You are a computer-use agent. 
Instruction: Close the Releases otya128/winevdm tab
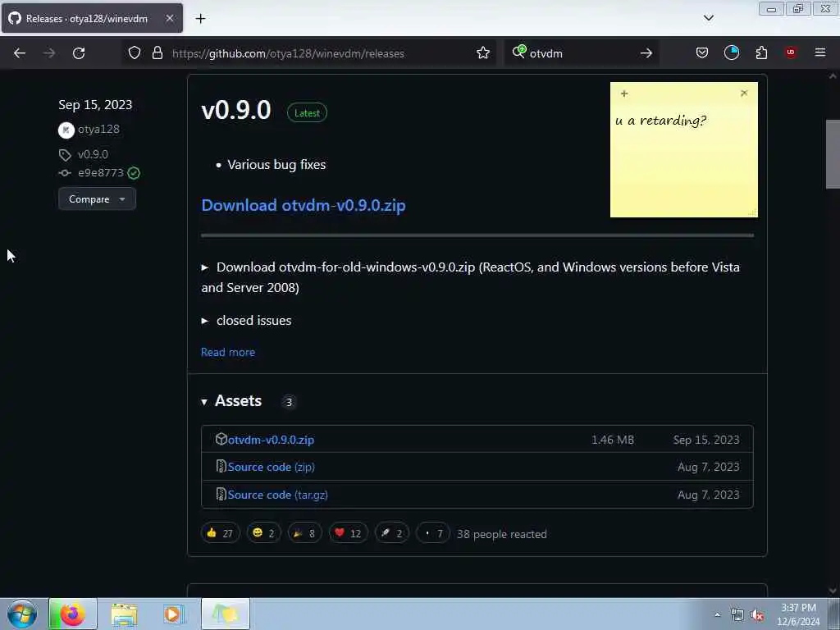tap(169, 18)
